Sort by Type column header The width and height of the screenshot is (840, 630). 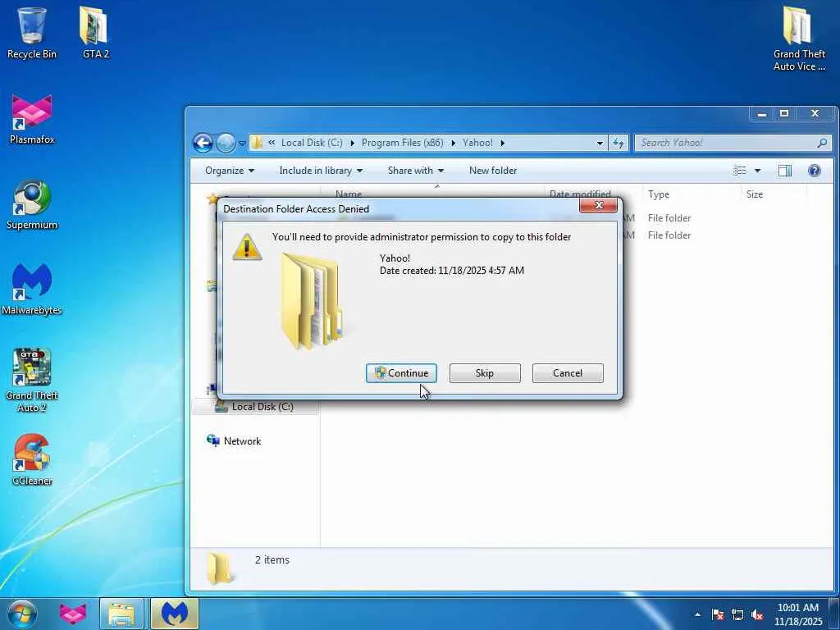691,194
